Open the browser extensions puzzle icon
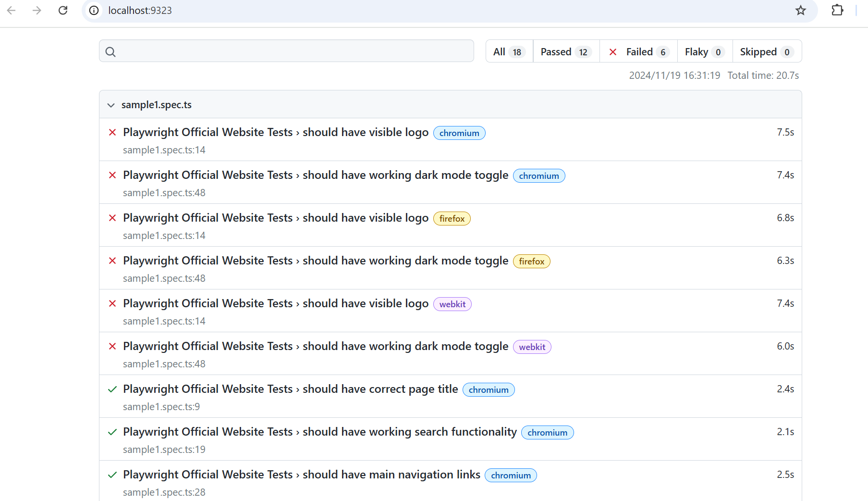Screen dimensions: 868x501 coord(837,10)
